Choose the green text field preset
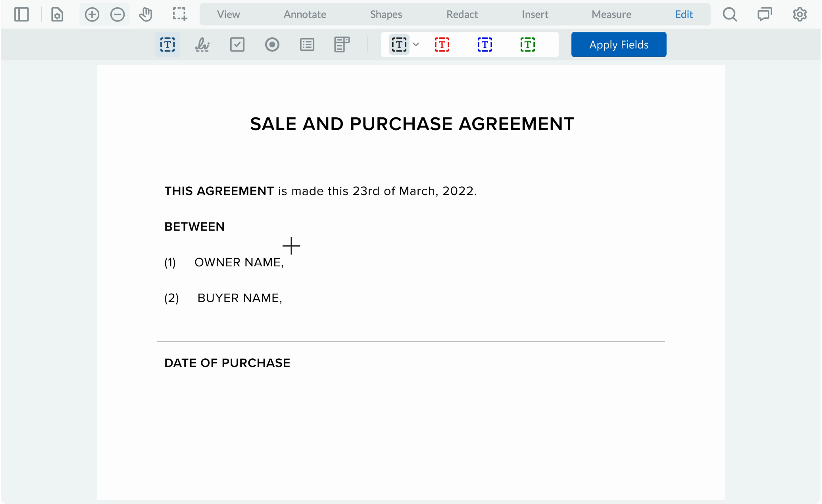 click(527, 45)
